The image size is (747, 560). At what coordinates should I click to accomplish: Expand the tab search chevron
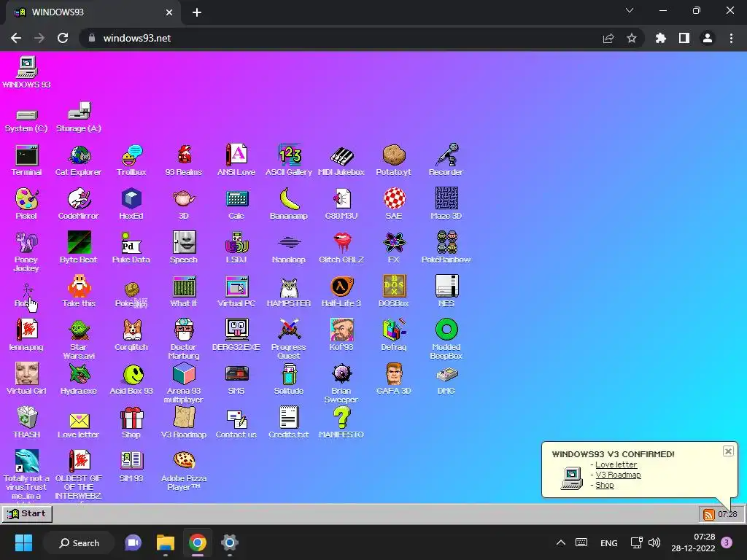630,10
